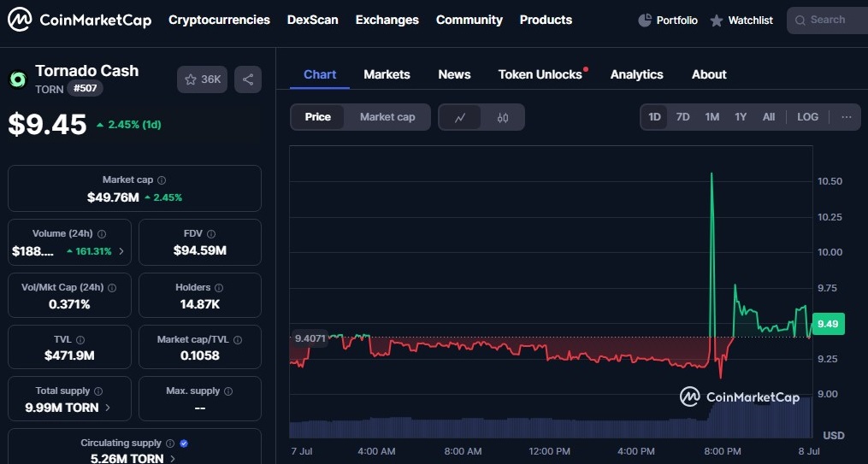868x464 pixels.
Task: Switch to line chart view icon
Action: (x=460, y=117)
